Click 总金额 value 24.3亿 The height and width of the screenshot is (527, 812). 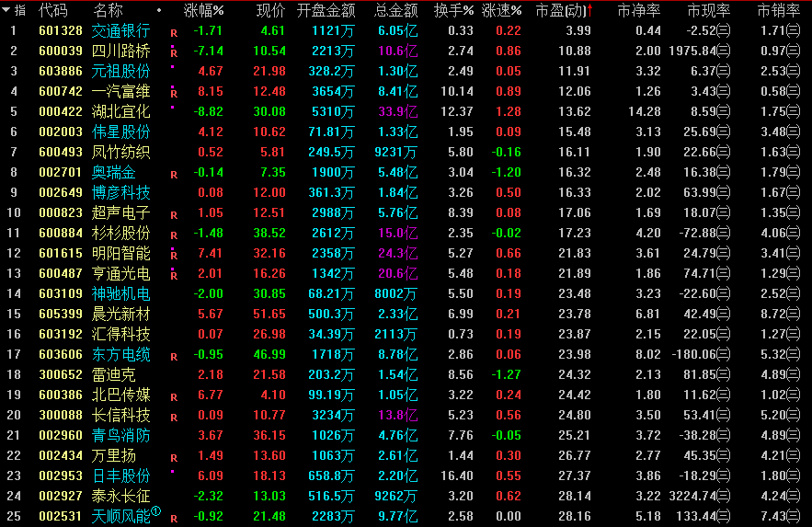click(397, 253)
